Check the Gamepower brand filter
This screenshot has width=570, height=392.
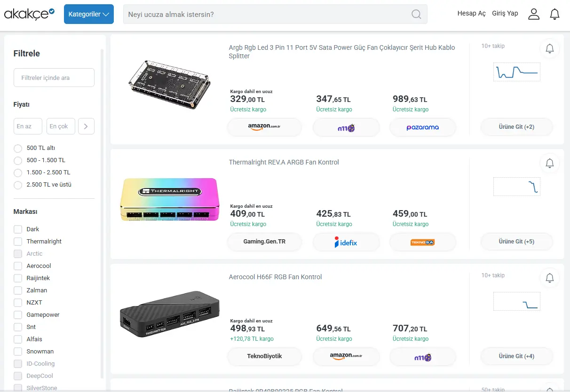click(x=18, y=315)
